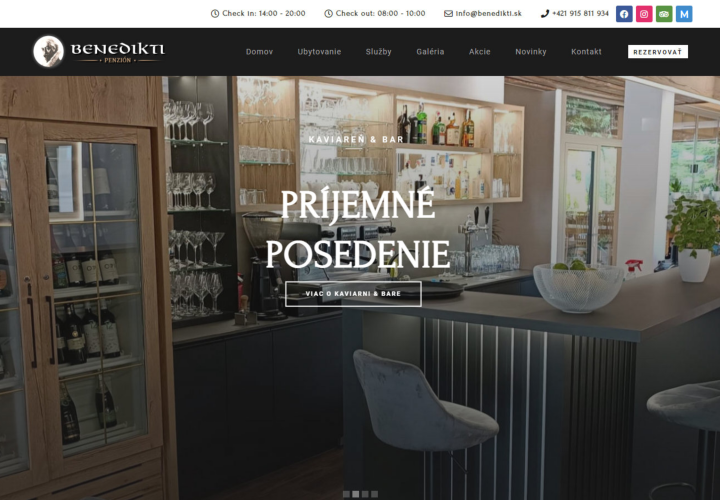
Task: Open the Instagram social icon
Action: tap(644, 14)
